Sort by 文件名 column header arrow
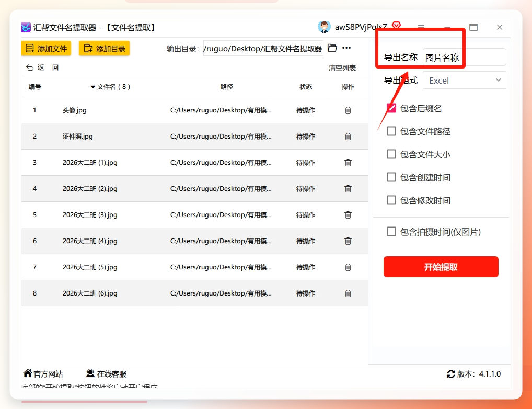 [92, 87]
